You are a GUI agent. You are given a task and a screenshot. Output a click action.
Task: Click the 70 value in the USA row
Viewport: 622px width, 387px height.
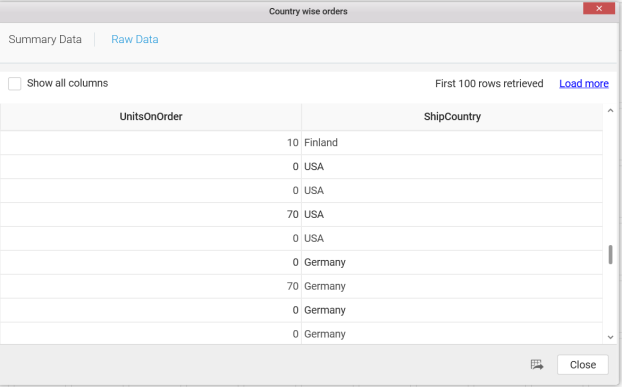(x=293, y=215)
